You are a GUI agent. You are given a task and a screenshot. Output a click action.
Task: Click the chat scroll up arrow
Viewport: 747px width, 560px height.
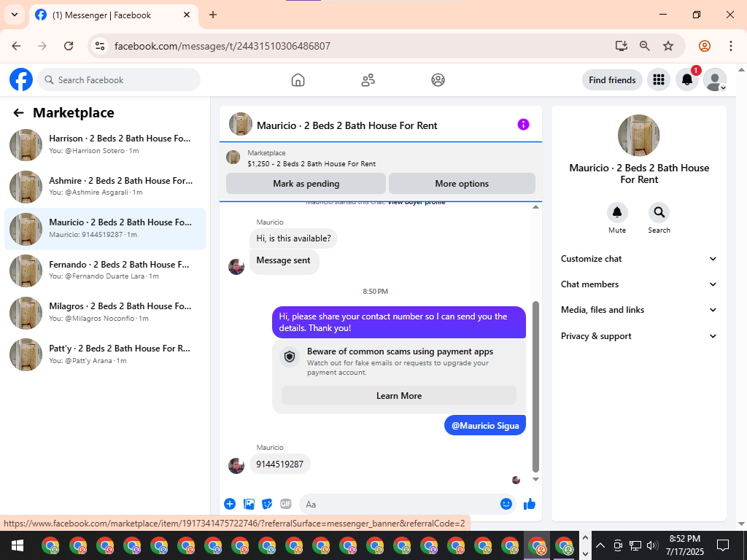(535, 206)
